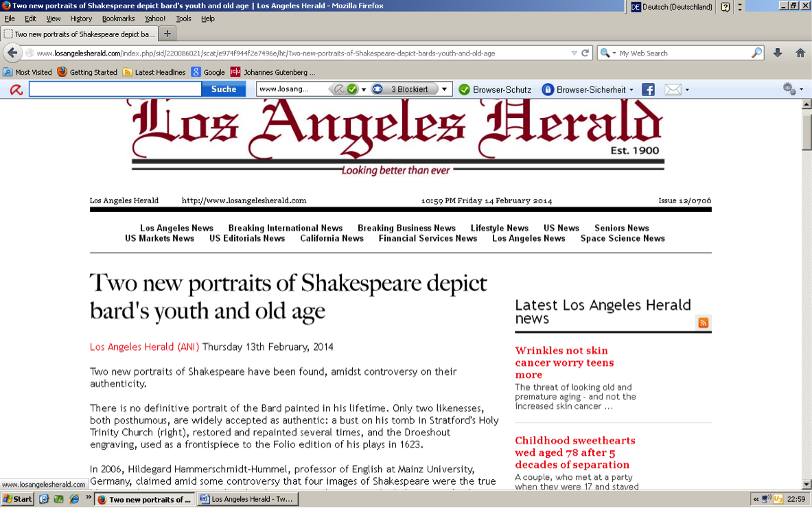Click the RSS feed icon beside the latest news heading
This screenshot has width=812, height=508.
(x=704, y=323)
